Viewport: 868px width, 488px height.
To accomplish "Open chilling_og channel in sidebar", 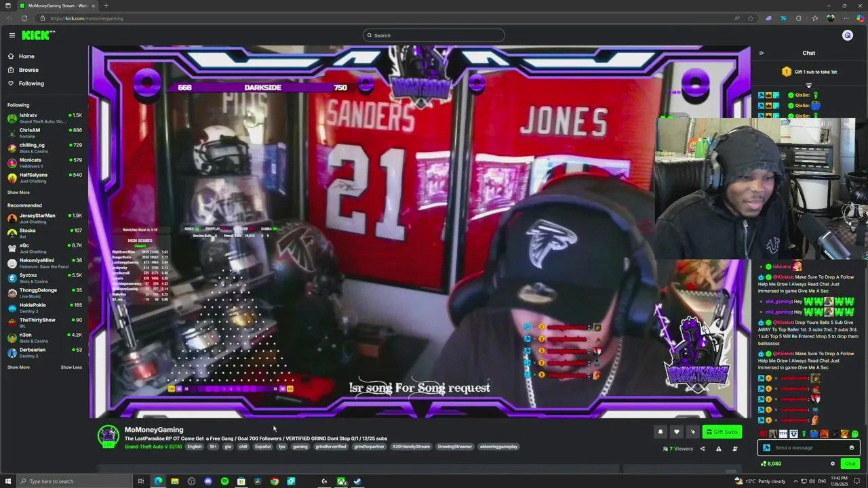I will (44, 148).
